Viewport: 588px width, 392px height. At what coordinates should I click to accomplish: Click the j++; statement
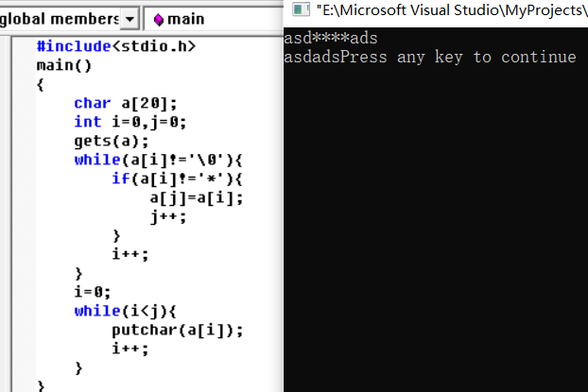click(x=167, y=216)
